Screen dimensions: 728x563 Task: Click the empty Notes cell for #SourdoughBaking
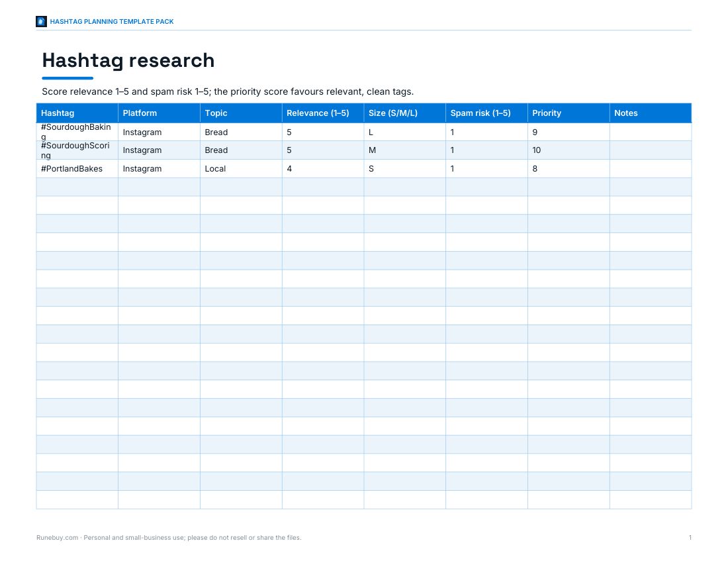pyautogui.click(x=651, y=132)
